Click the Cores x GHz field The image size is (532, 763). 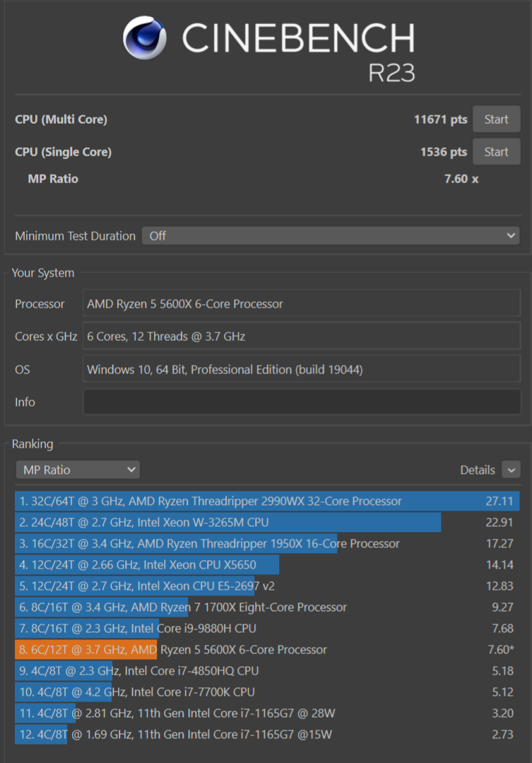click(x=302, y=337)
